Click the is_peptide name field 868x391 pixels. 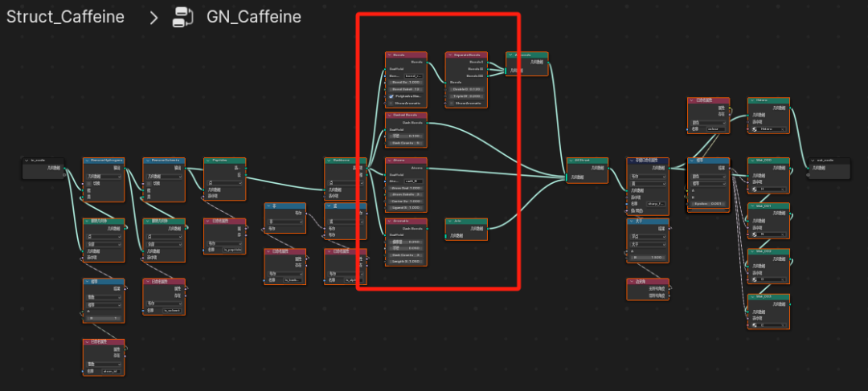[x=232, y=250]
